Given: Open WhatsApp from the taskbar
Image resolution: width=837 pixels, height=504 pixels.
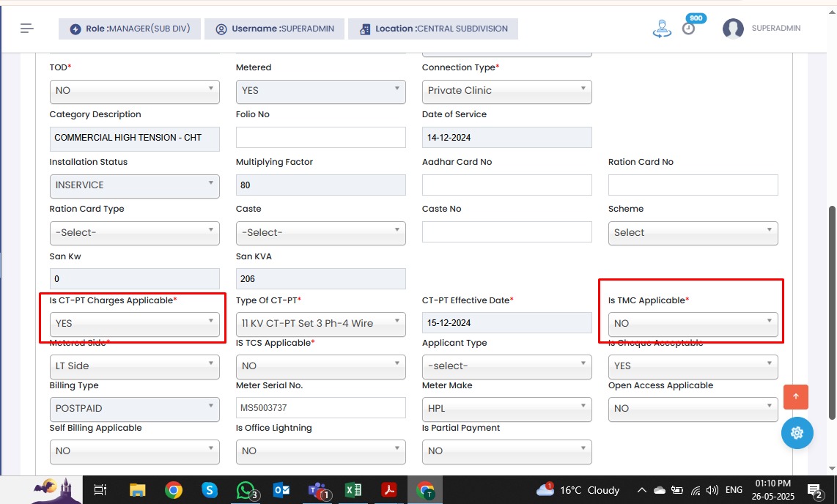Looking at the screenshot, I should tap(246, 489).
